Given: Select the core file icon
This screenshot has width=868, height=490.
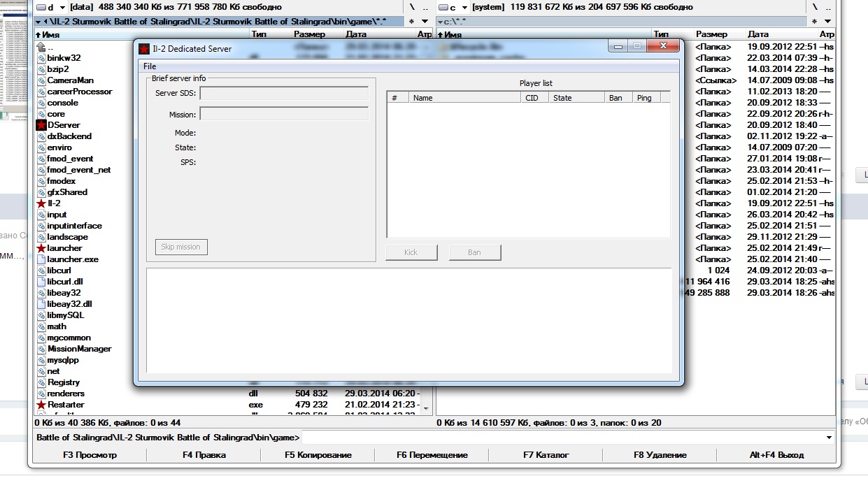Looking at the screenshot, I should point(41,114).
